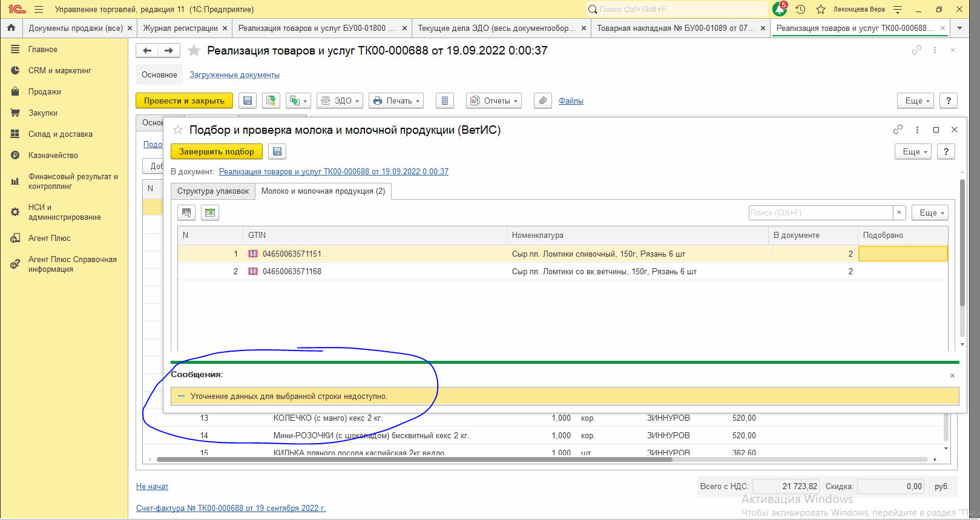Switch to the Журнал регистрации tab

pos(180,28)
